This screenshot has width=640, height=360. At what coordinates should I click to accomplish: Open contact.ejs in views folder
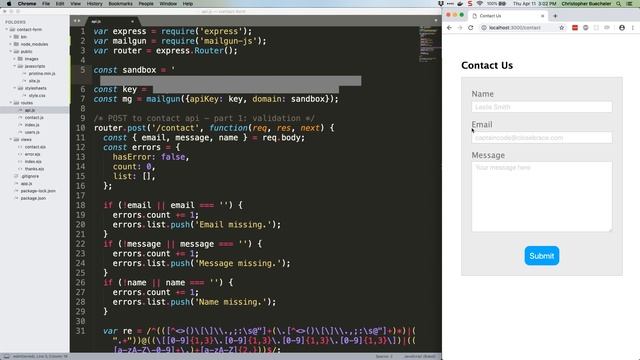[35, 147]
